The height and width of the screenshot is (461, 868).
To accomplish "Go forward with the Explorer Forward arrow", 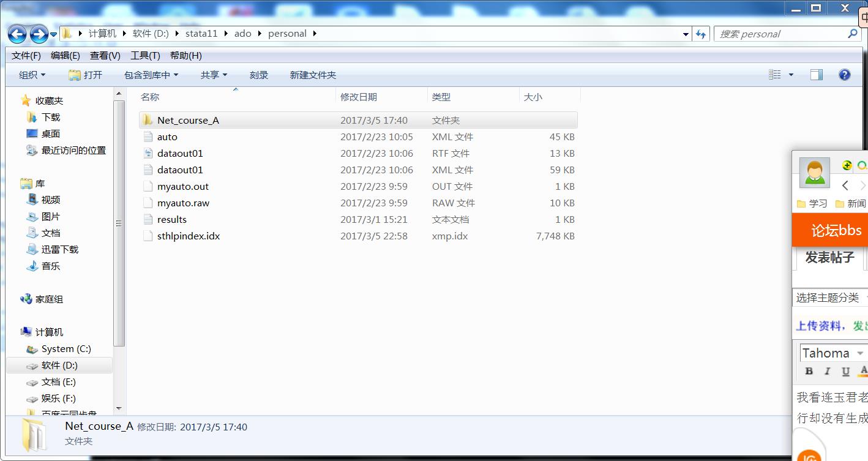I will click(39, 34).
